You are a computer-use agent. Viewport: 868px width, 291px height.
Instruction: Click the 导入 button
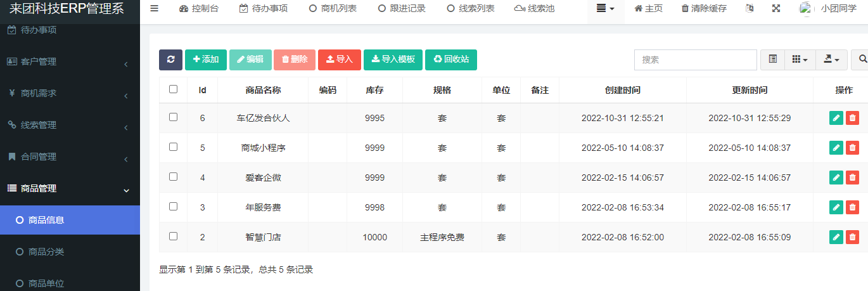[x=340, y=60]
